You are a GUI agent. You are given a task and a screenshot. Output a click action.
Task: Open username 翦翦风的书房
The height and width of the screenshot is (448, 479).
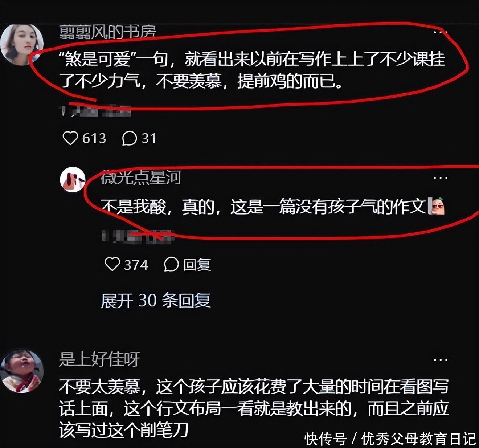(x=107, y=32)
